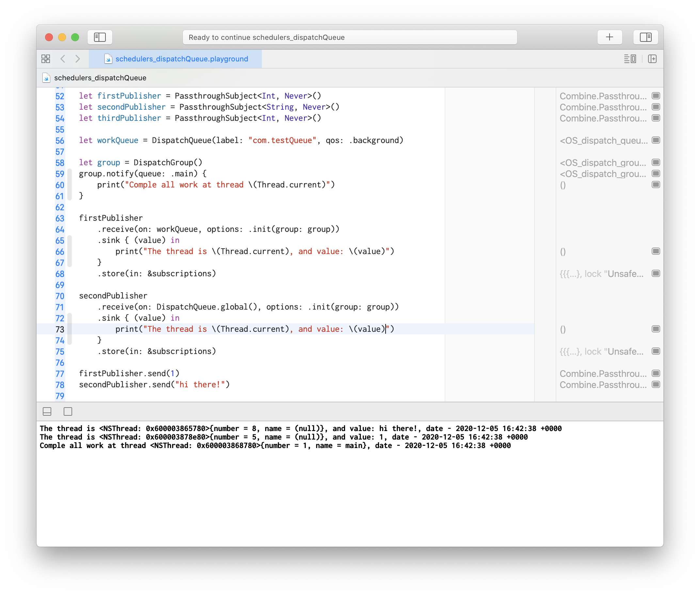The image size is (700, 595).
Task: Select the schedulers_dispatchQueue.playground tab
Action: (175, 59)
